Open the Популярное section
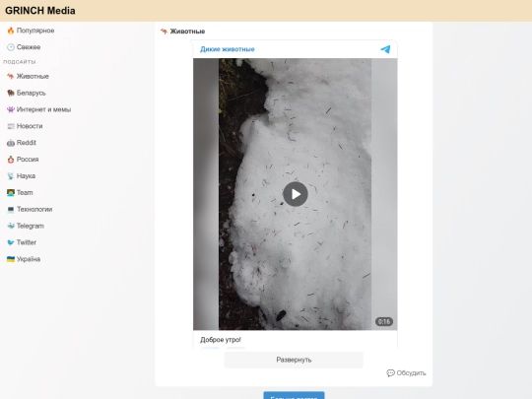 [x=35, y=31]
